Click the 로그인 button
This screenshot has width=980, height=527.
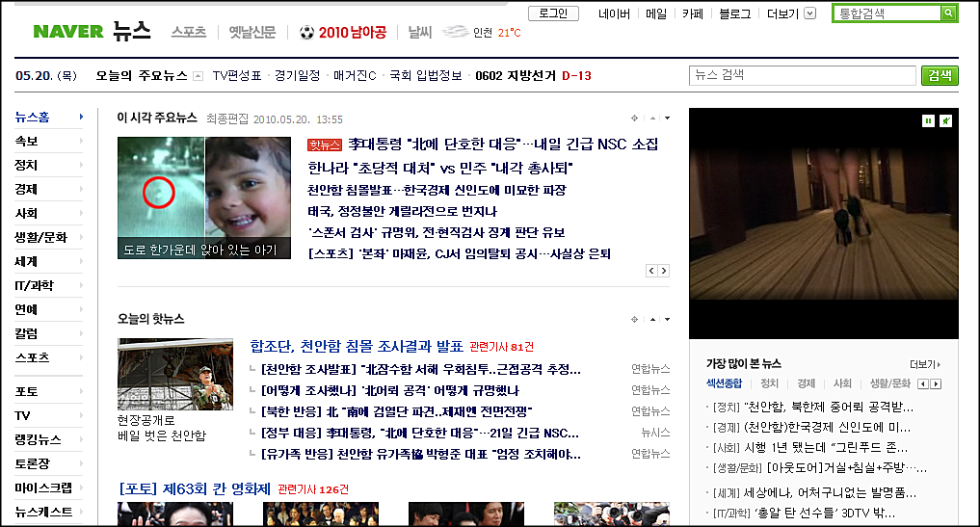tap(553, 13)
